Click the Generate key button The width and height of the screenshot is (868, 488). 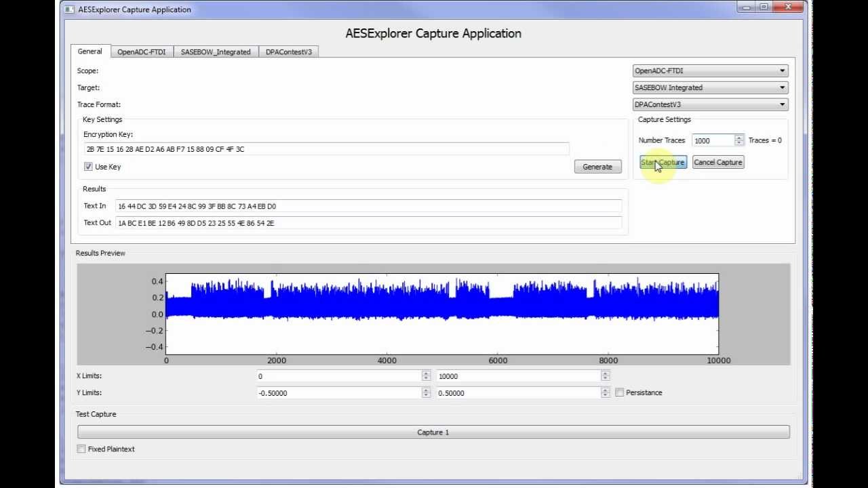pyautogui.click(x=597, y=167)
